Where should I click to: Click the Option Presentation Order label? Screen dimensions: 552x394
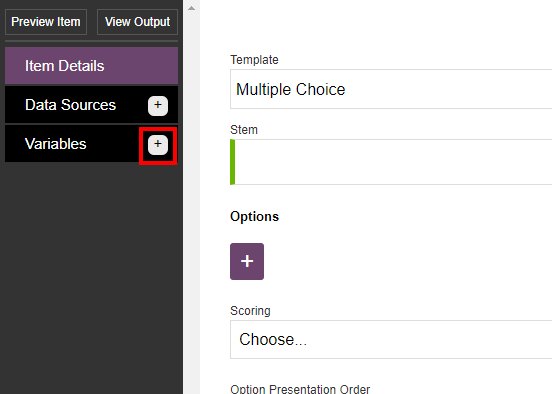300,389
